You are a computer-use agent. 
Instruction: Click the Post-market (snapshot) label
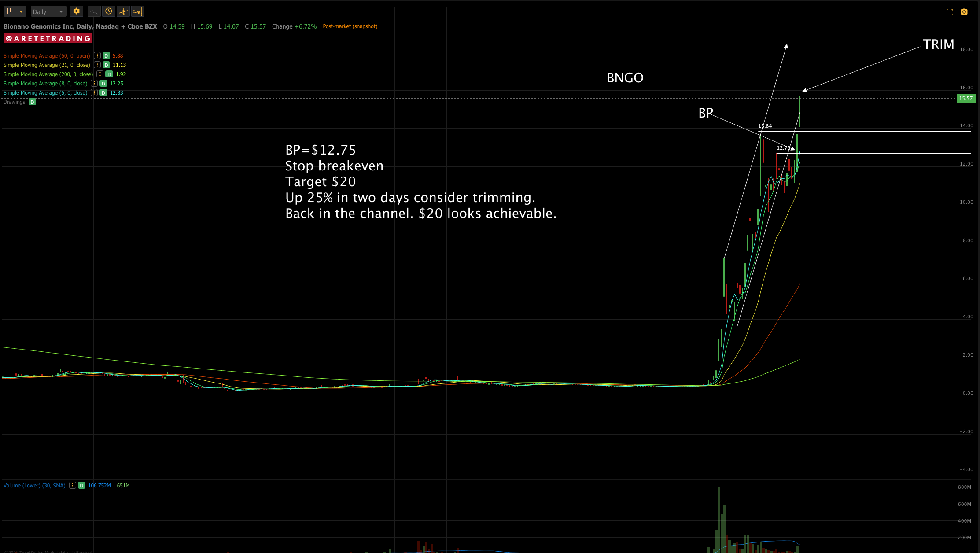click(x=350, y=26)
